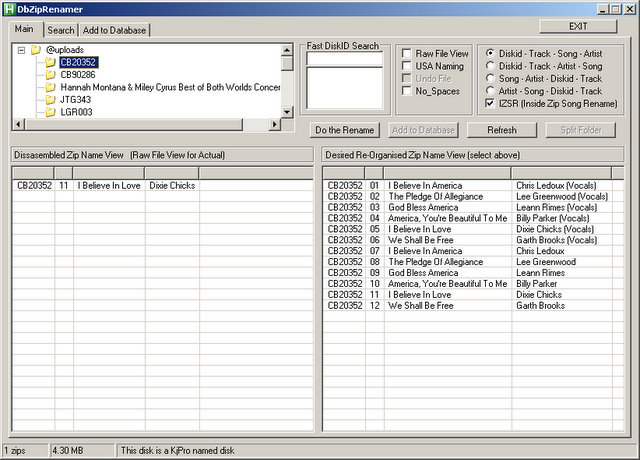Click the @uploads root folder icon
Screen dimensions: 640x460
(35, 49)
